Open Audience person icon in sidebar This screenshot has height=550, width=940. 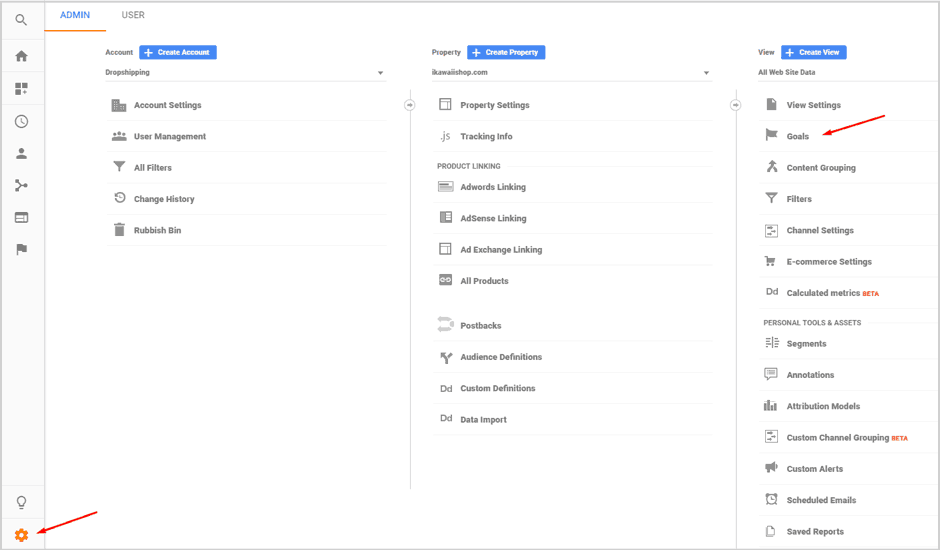(x=21, y=154)
